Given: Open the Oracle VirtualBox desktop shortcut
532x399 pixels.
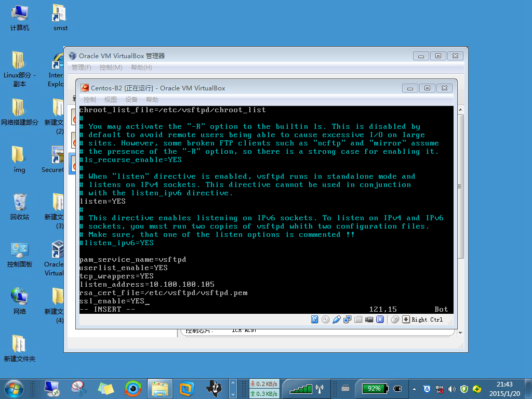Looking at the screenshot, I should click(54, 259).
